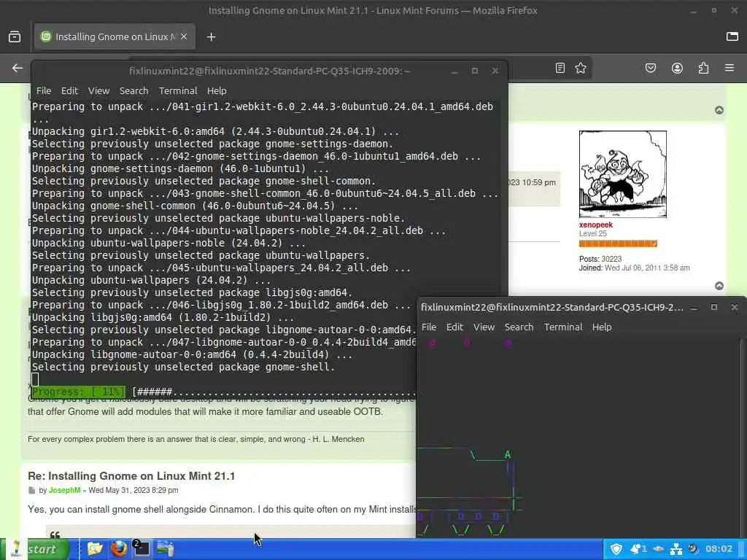Switch to Firefox from taskbar

(x=118, y=549)
